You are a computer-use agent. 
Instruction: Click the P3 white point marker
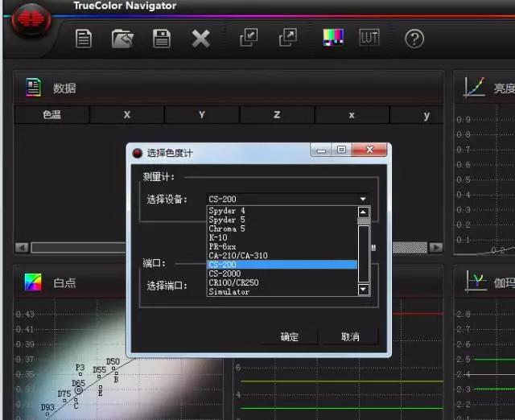point(80,373)
